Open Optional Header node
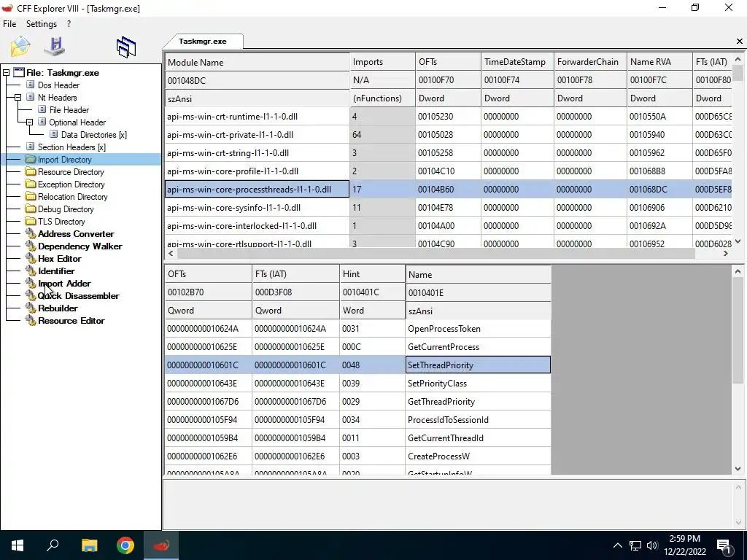 click(x=77, y=122)
